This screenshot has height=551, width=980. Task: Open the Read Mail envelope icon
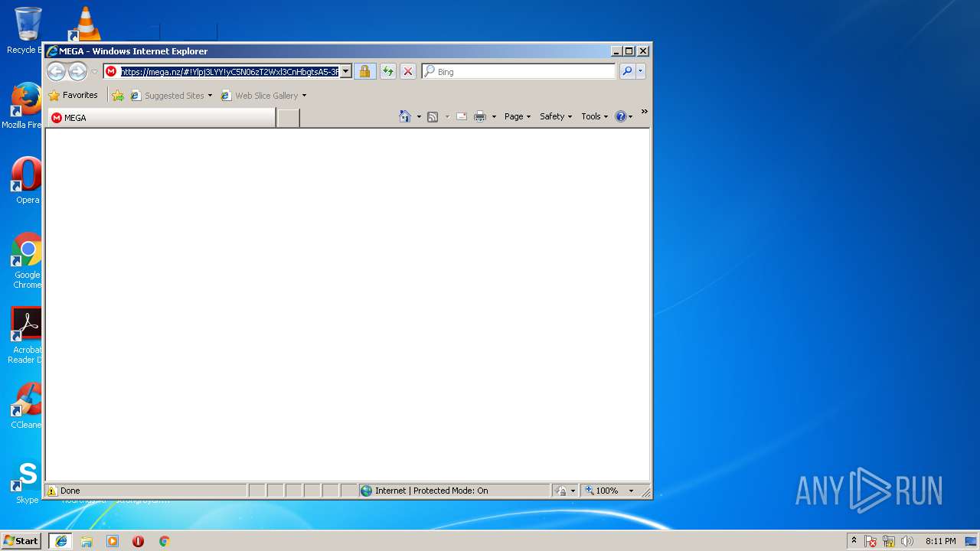pyautogui.click(x=462, y=116)
